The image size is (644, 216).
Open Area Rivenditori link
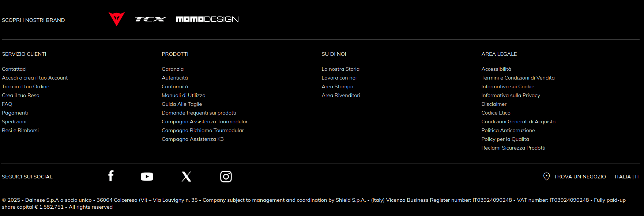341,95
